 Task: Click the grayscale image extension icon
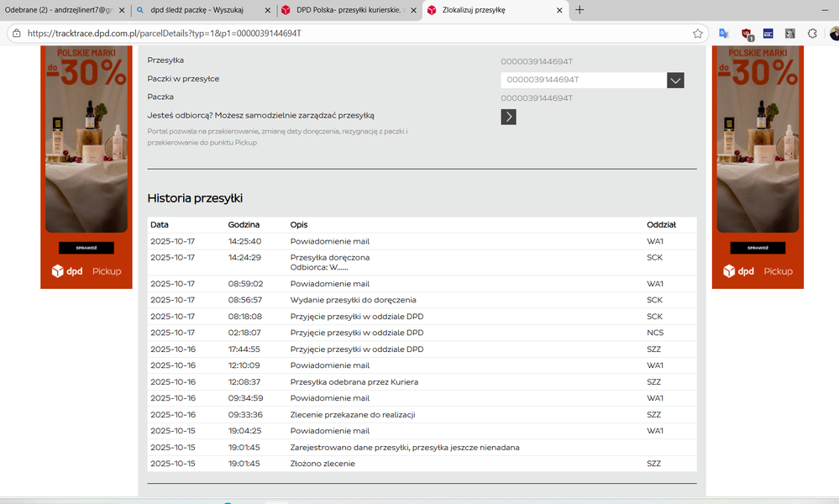click(x=789, y=34)
